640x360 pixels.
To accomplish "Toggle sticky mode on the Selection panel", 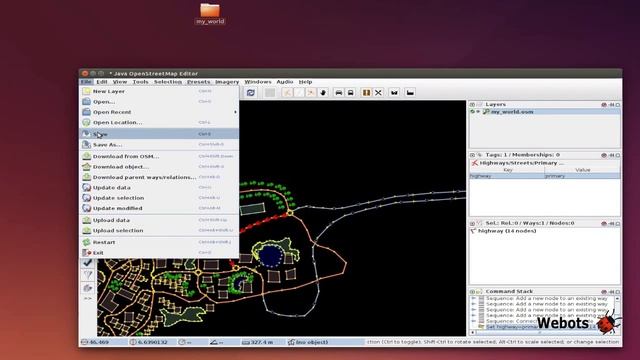I will [611, 223].
